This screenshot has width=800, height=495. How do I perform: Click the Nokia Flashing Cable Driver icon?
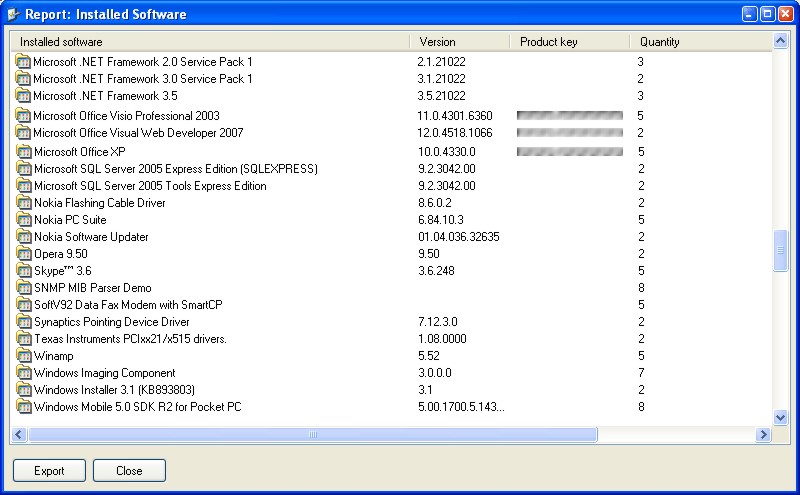[23, 203]
